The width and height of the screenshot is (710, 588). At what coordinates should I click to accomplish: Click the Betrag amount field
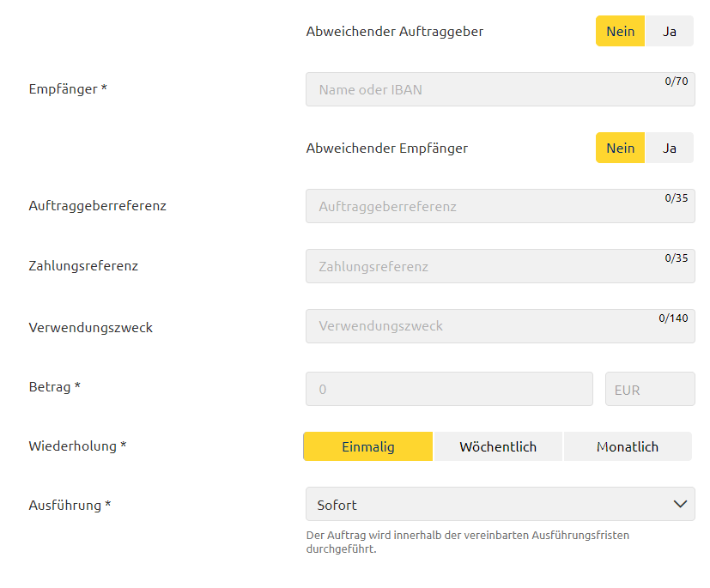click(449, 390)
